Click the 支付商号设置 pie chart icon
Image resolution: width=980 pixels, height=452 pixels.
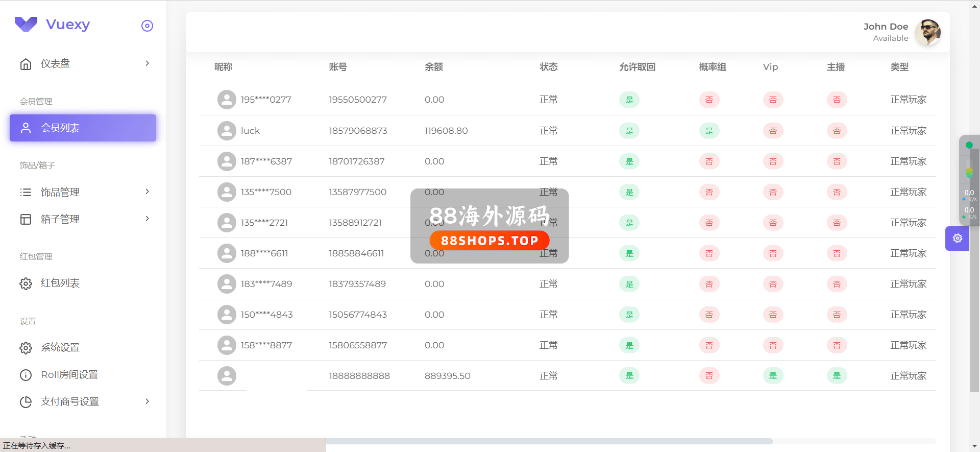click(26, 402)
